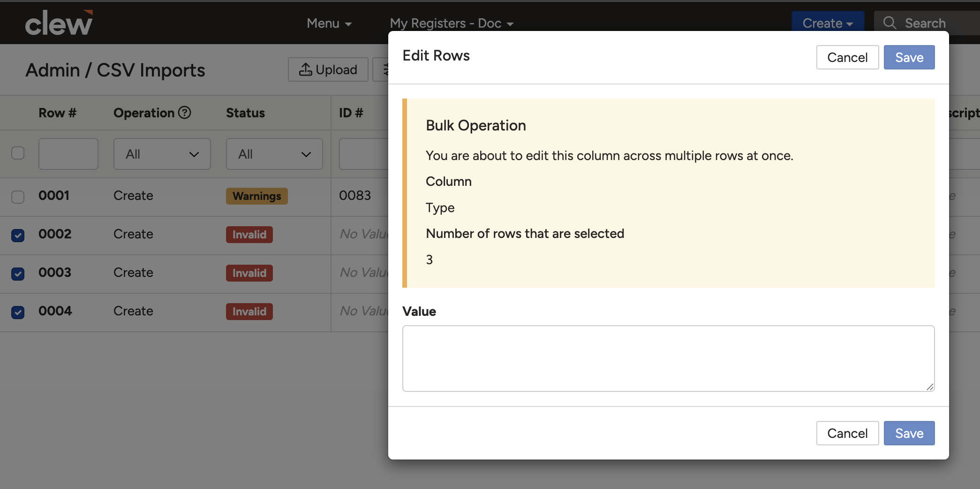This screenshot has height=489, width=980.
Task: Uncheck the row 0002 checkbox
Action: pyautogui.click(x=18, y=235)
